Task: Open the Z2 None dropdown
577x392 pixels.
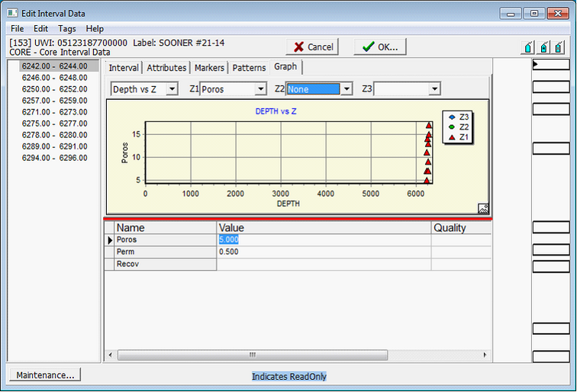Action: tap(347, 89)
